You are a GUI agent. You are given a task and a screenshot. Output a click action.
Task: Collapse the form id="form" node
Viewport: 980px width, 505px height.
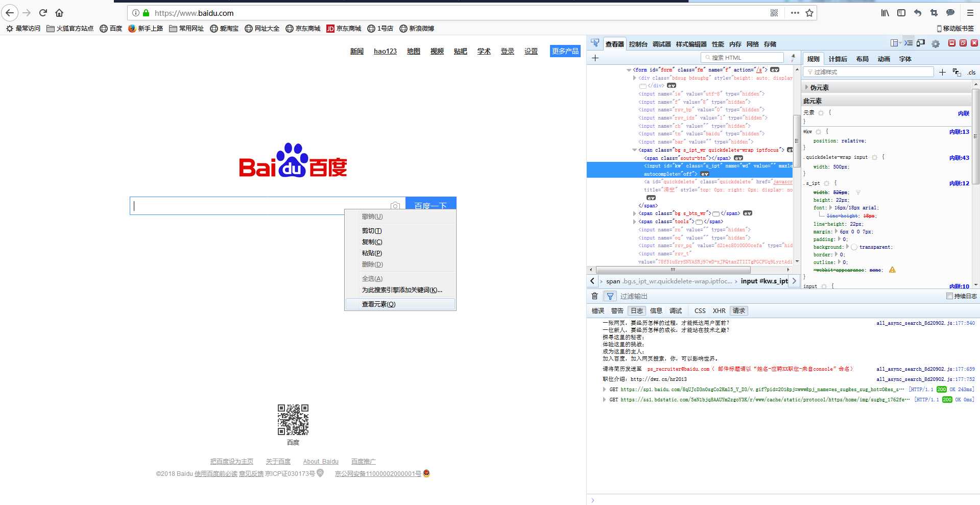629,70
